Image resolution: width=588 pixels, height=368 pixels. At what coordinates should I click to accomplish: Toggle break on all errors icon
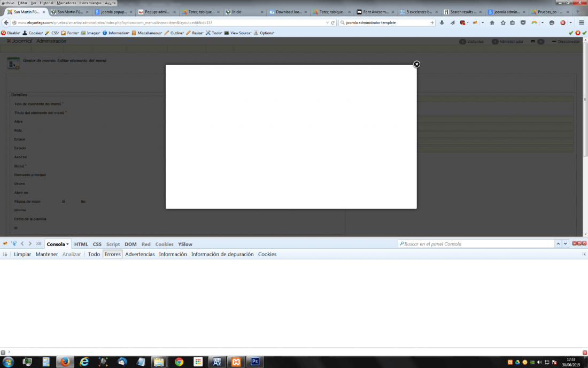(5, 254)
